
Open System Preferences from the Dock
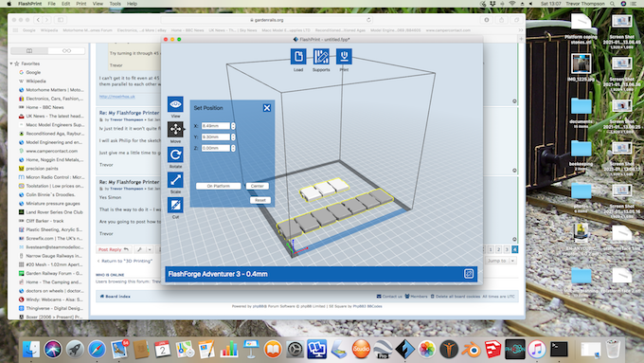click(295, 350)
